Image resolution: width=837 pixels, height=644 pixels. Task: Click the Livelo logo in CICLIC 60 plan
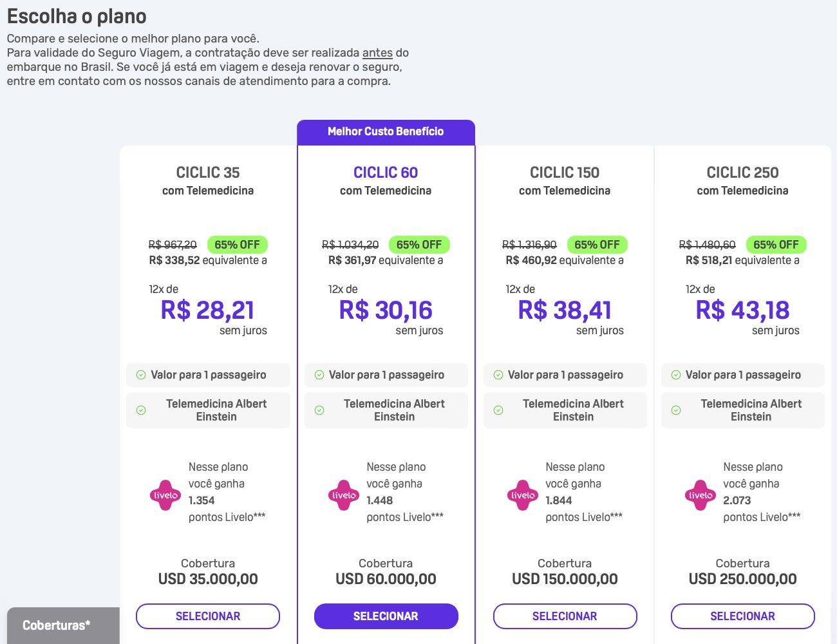(x=344, y=495)
